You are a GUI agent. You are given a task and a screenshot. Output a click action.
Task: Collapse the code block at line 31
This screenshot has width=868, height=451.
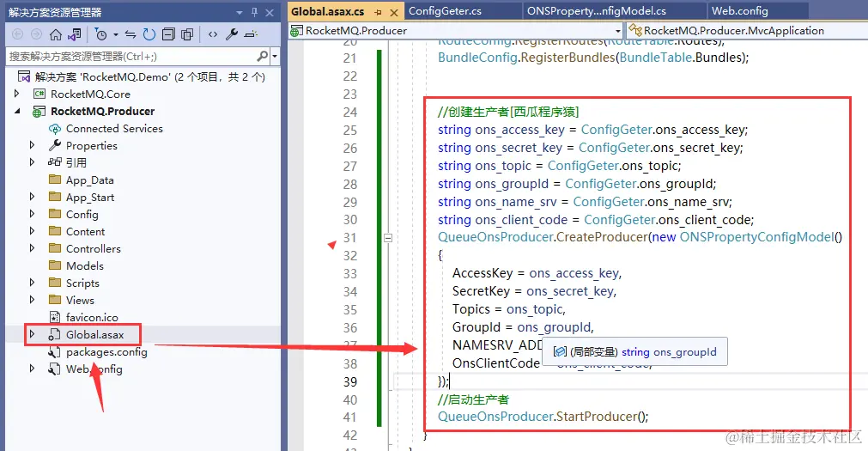(x=388, y=238)
